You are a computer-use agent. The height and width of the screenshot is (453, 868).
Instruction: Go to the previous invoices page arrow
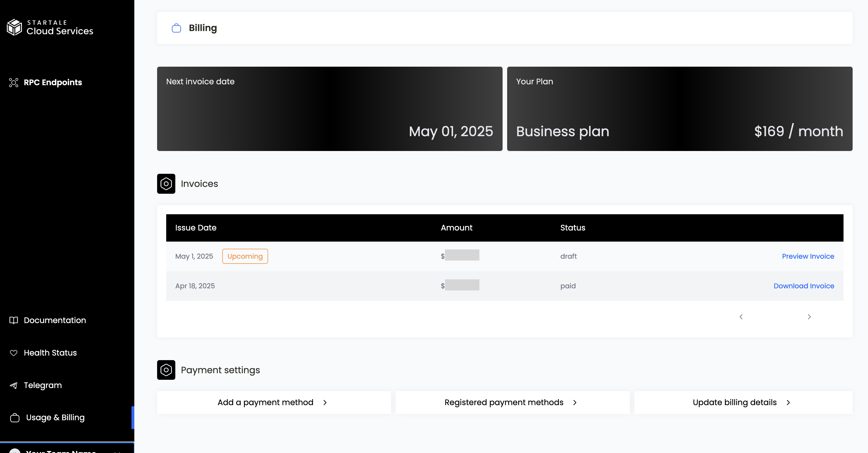pyautogui.click(x=741, y=317)
